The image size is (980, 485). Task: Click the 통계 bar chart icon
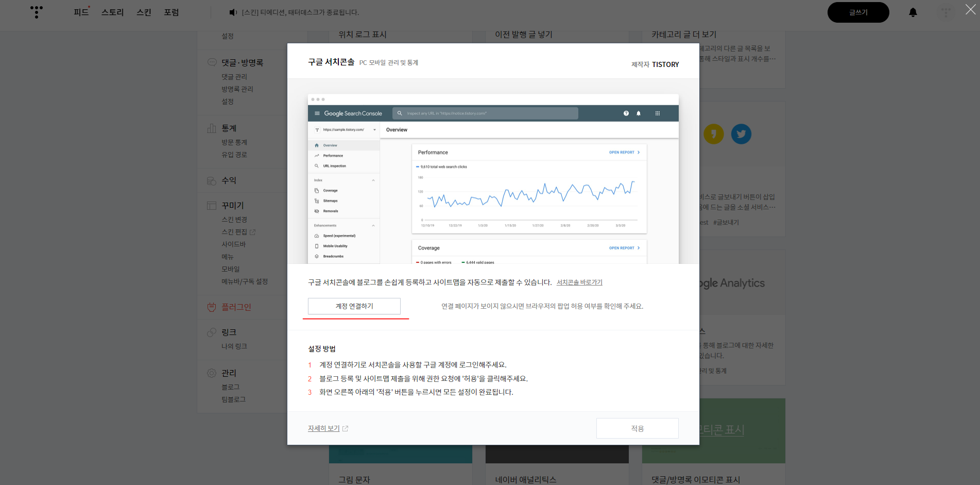[x=212, y=128]
